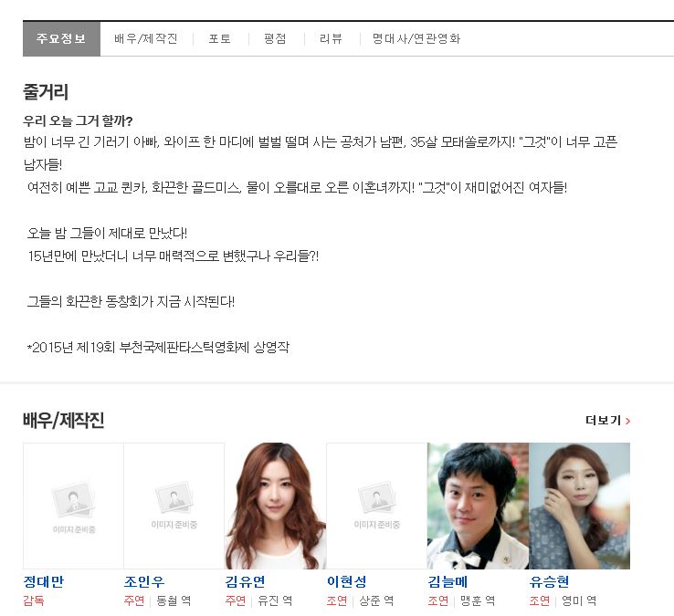Image resolution: width=674 pixels, height=616 pixels.
Task: Click director 정대만 placeholder image
Action: tap(73, 506)
